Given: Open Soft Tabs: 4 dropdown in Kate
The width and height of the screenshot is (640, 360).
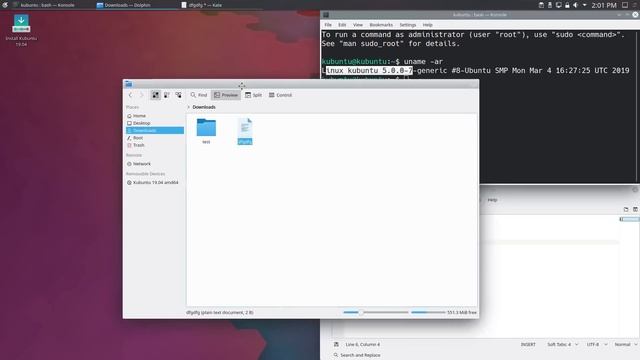Looking at the screenshot, I should click(x=562, y=344).
